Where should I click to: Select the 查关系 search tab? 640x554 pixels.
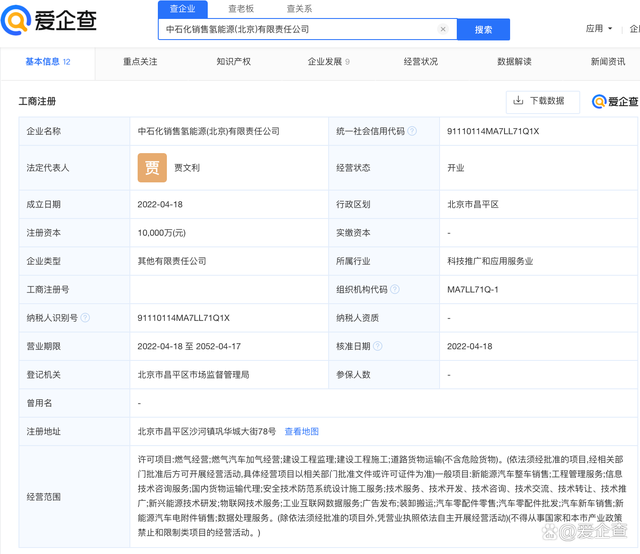(299, 9)
